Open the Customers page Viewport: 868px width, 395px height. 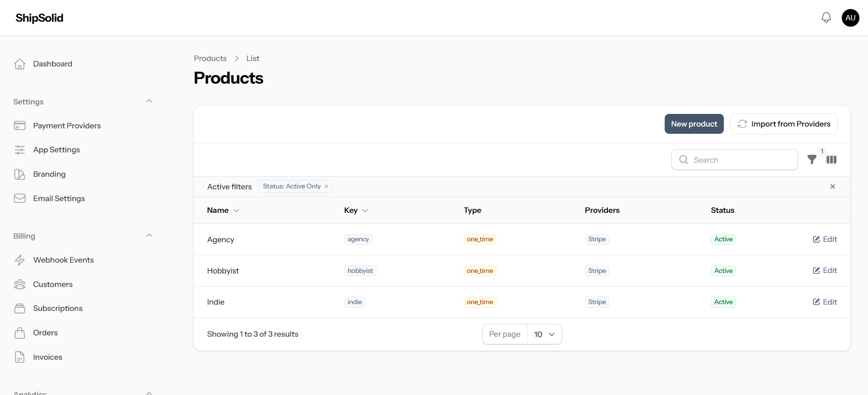point(52,284)
